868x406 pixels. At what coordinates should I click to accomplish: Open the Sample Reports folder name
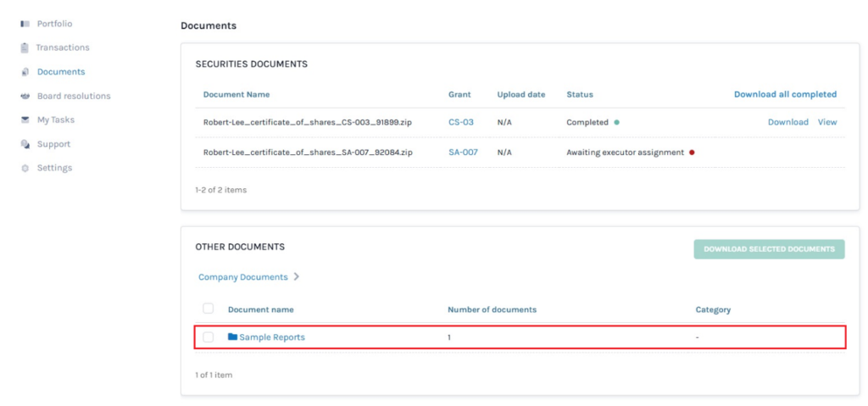pyautogui.click(x=271, y=337)
